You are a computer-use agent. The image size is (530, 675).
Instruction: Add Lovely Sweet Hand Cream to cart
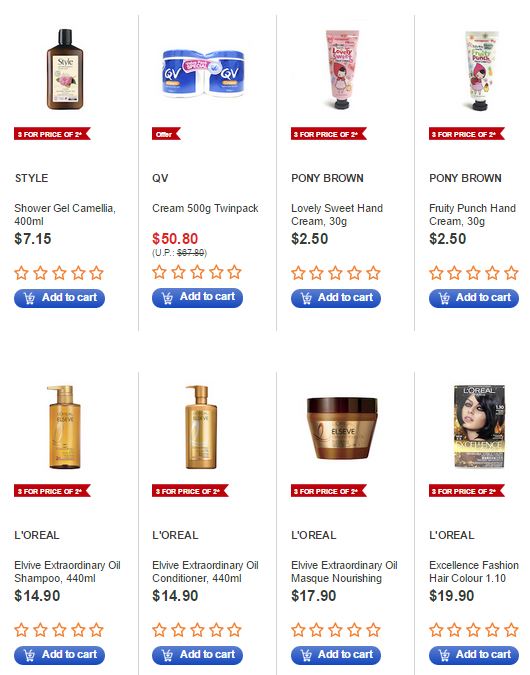tap(336, 298)
